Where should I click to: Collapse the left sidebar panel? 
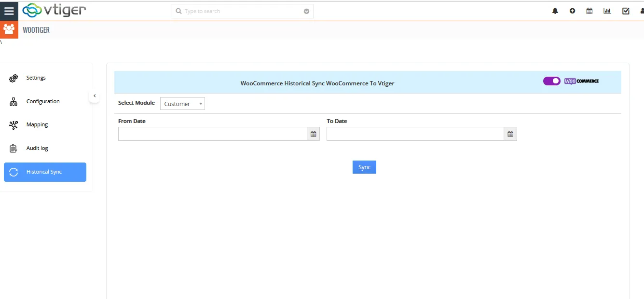click(95, 96)
